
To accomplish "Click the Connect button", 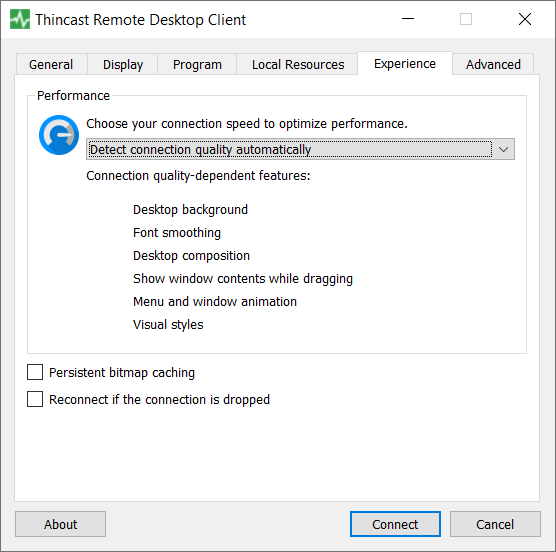I will coord(395,524).
